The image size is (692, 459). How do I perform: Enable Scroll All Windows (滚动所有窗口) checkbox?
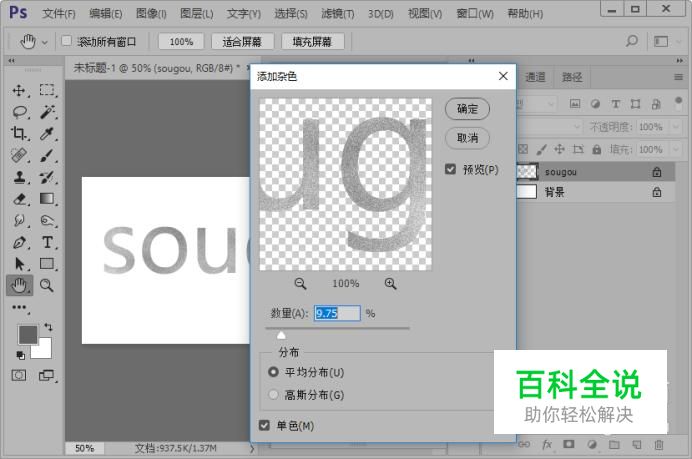click(66, 41)
